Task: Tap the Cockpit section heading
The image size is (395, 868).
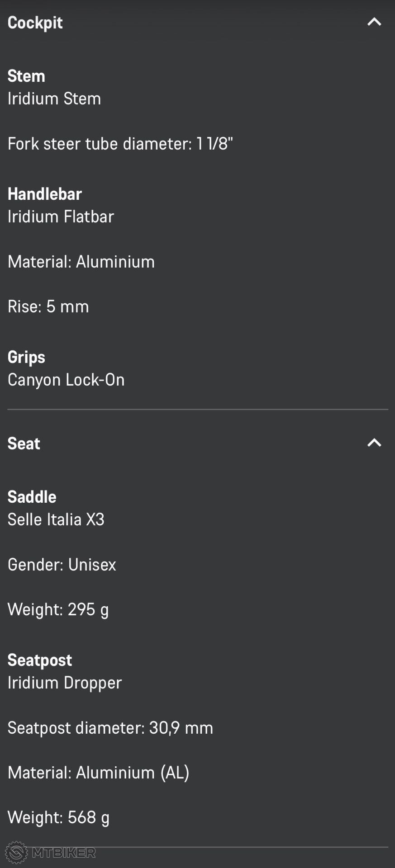Action: (x=35, y=23)
